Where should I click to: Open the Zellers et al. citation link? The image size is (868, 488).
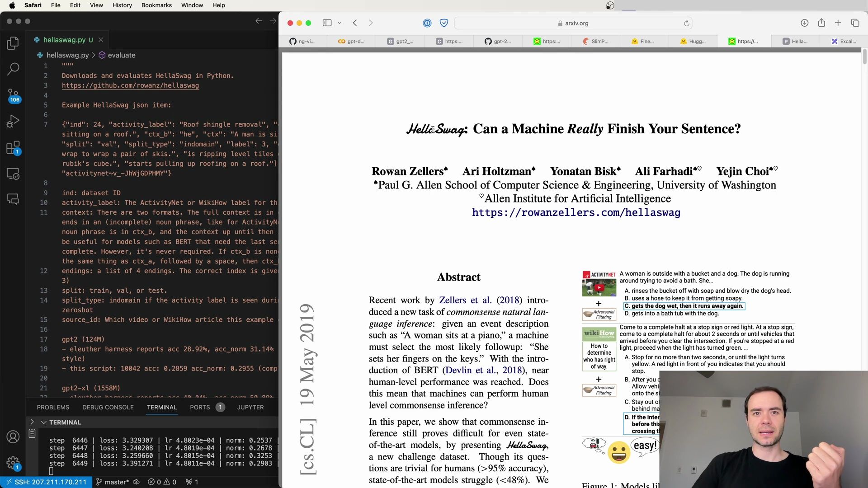pos(465,300)
